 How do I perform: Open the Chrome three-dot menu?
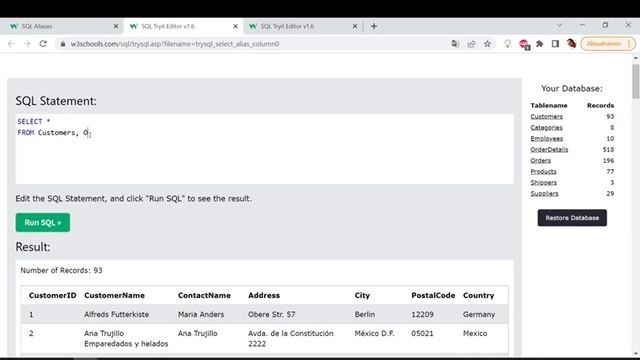tap(629, 44)
